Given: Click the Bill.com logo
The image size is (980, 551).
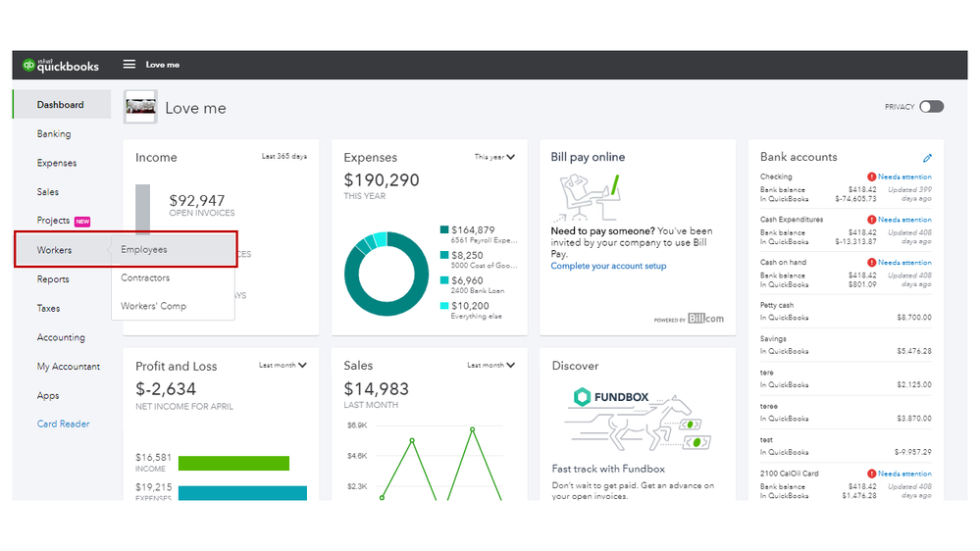Looking at the screenshot, I should tap(705, 319).
